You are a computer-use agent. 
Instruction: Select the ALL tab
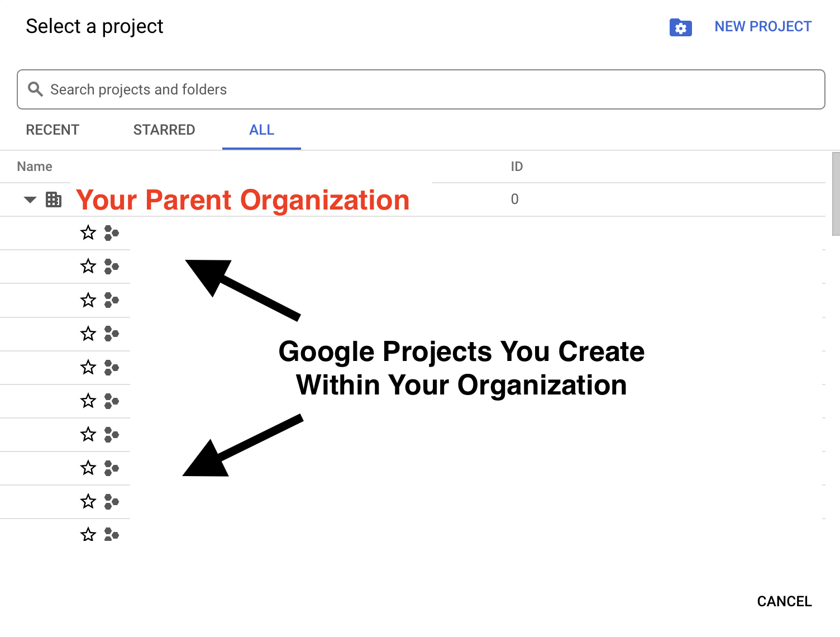(x=261, y=130)
